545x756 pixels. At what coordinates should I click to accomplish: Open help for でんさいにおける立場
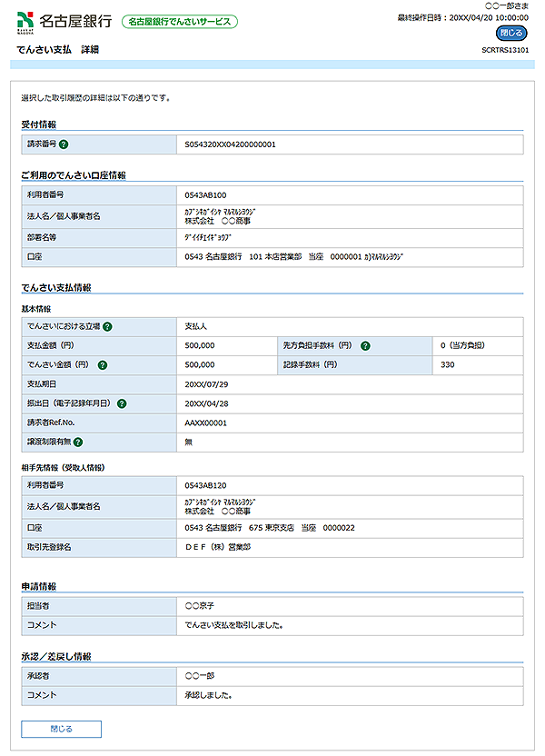(107, 326)
